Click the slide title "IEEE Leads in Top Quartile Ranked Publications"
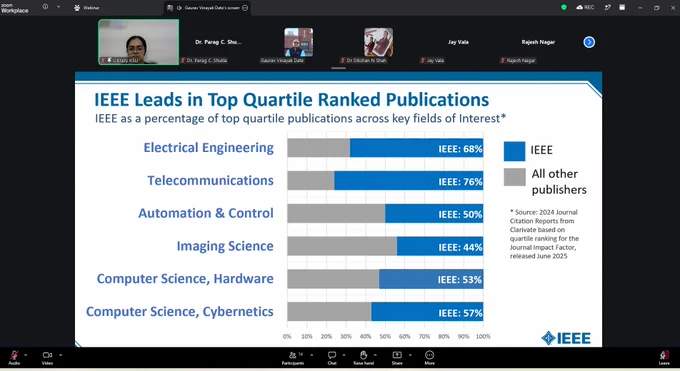The width and height of the screenshot is (680, 371). tap(291, 100)
